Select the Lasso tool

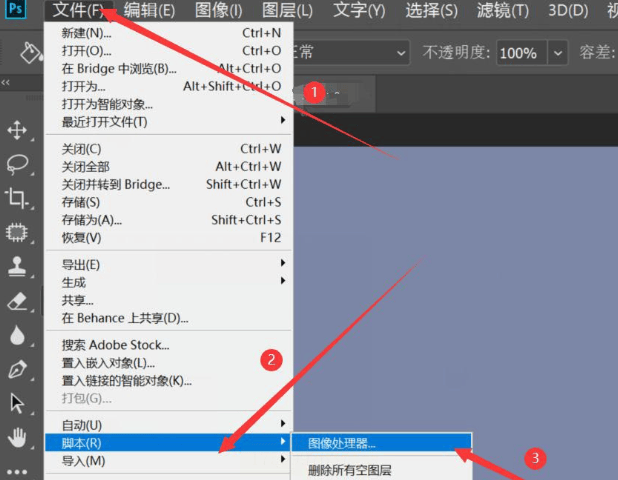coord(17,164)
